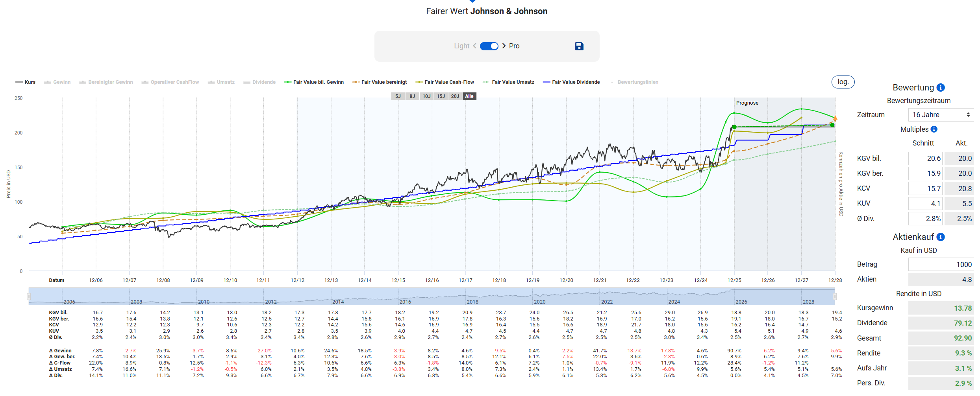Hide the Kurs line in legend

[26, 82]
